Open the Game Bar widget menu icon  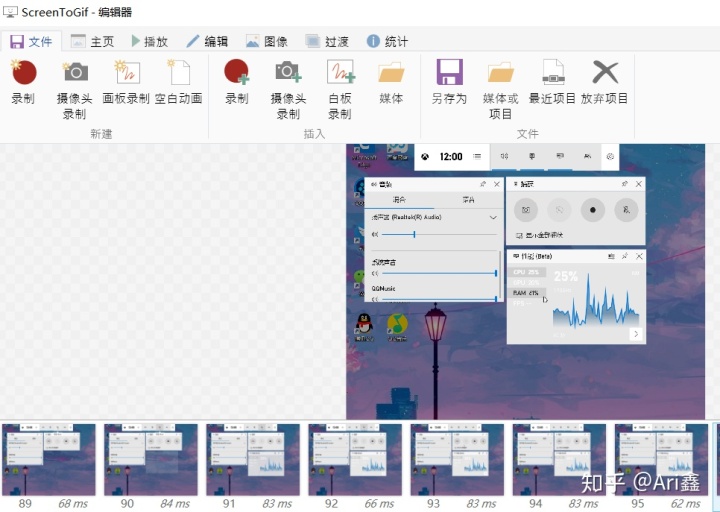[477, 157]
